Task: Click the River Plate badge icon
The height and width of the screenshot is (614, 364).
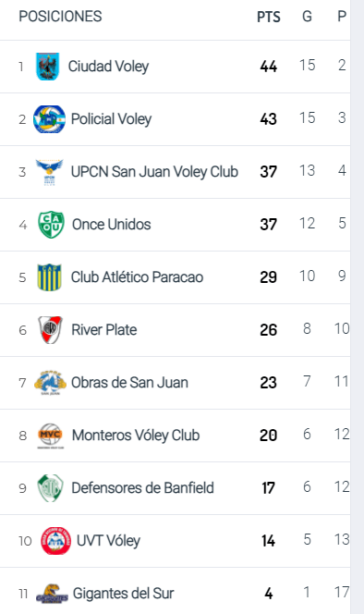Action: click(x=50, y=330)
